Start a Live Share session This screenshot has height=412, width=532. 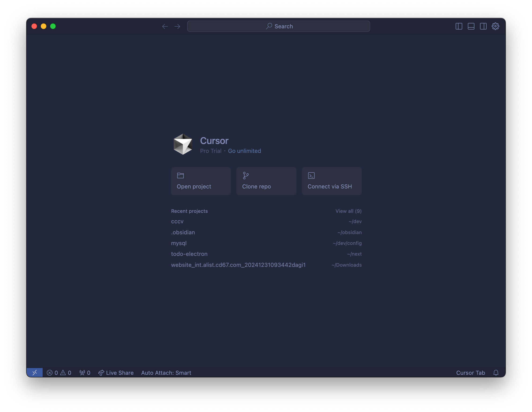pos(116,373)
